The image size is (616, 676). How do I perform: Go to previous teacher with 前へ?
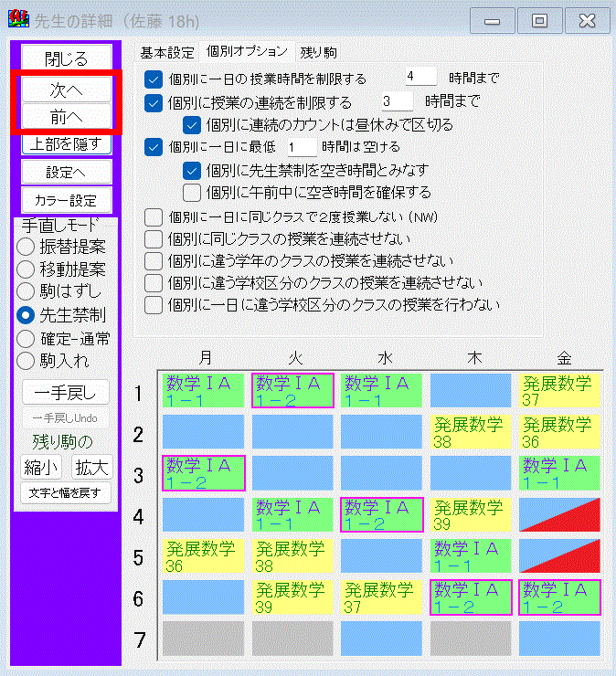tap(66, 116)
